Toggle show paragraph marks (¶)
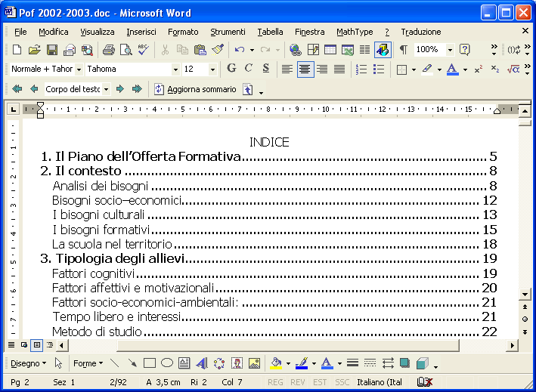 click(x=404, y=50)
